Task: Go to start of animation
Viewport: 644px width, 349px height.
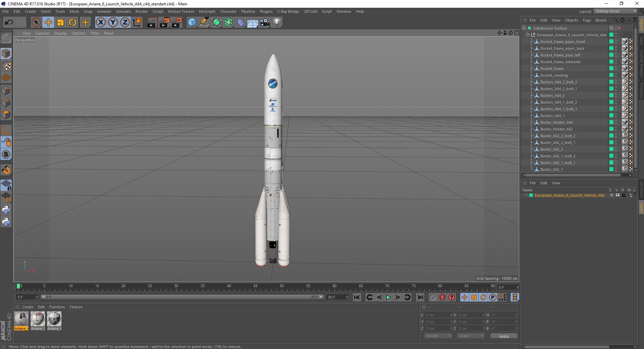Action: coord(357,297)
